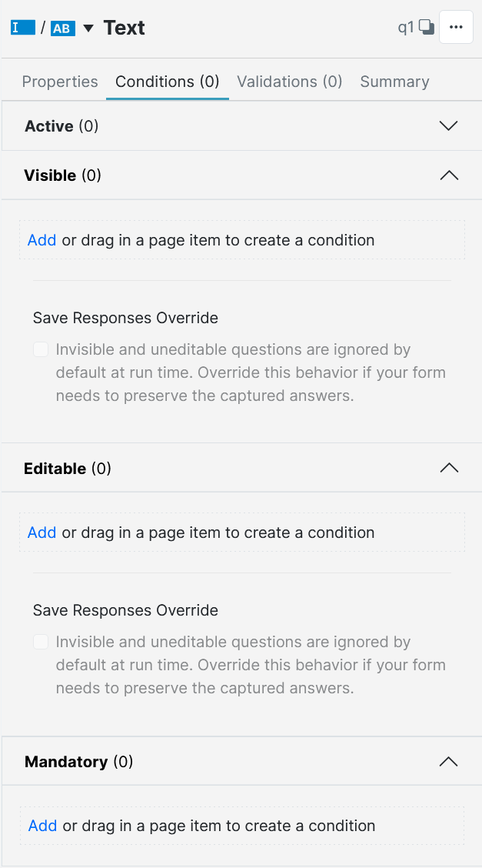Open the ellipsis more options menu
Viewport: 482px width, 868px height.
457,27
